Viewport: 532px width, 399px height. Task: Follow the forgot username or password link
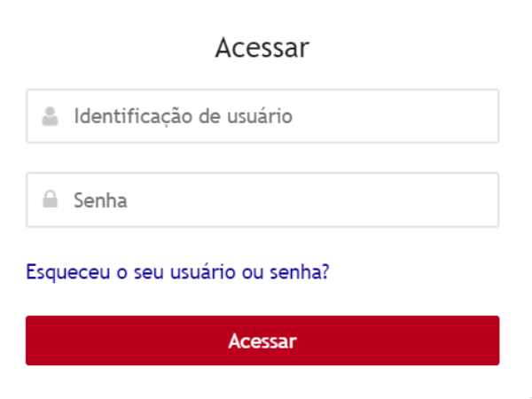[x=178, y=270]
